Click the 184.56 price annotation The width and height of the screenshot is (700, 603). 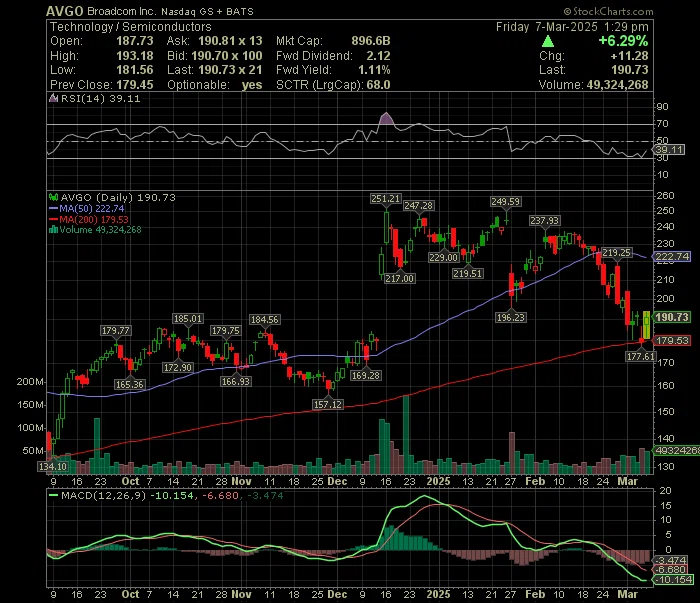point(265,320)
